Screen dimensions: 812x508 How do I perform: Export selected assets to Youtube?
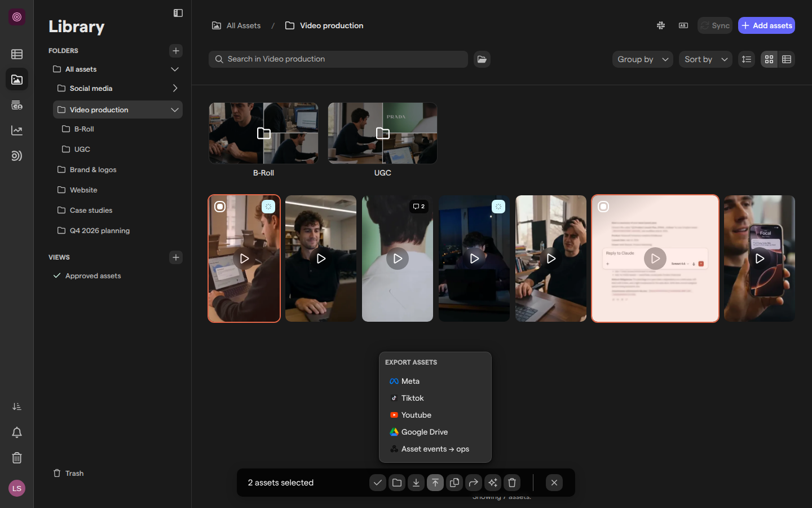(435, 415)
